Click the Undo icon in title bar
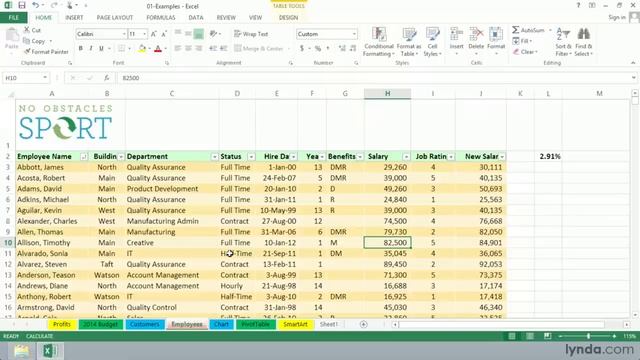The width and height of the screenshot is (640, 360). pyautogui.click(x=36, y=5)
